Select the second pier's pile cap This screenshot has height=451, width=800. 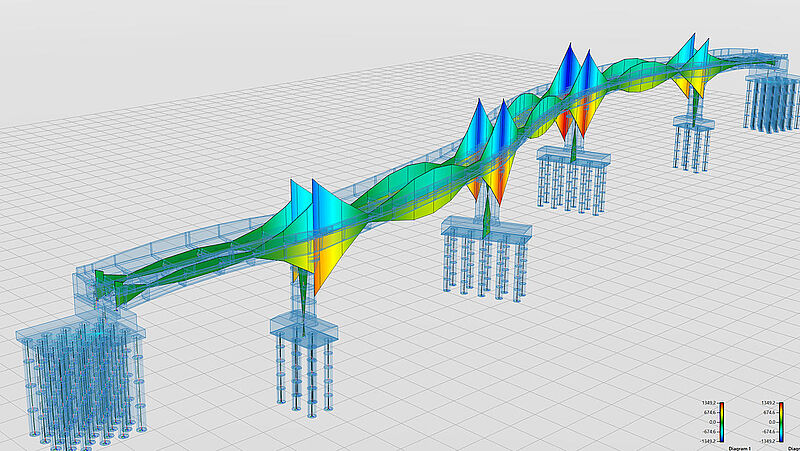pyautogui.click(x=486, y=228)
